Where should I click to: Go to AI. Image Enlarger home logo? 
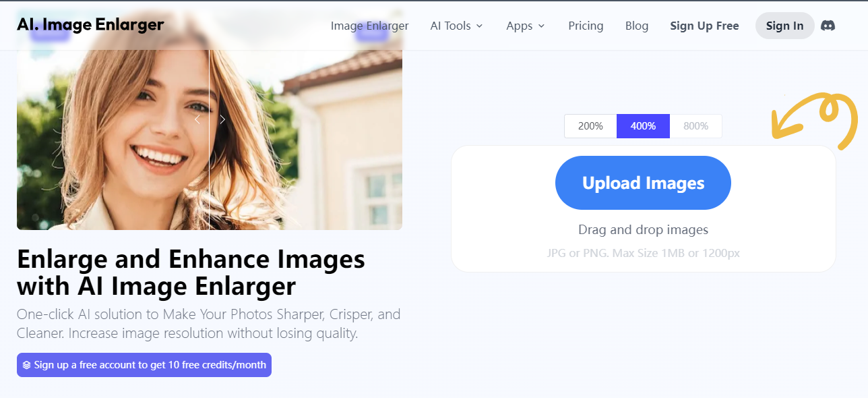point(90,25)
